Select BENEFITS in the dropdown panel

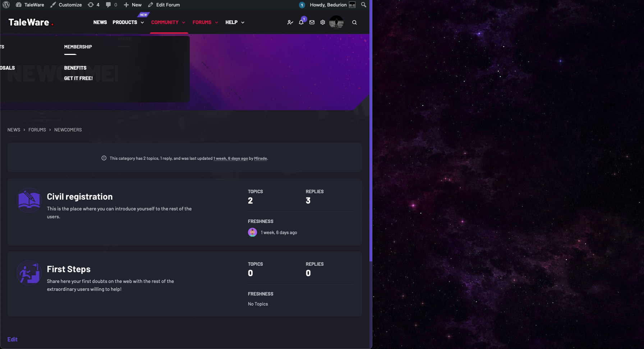75,68
